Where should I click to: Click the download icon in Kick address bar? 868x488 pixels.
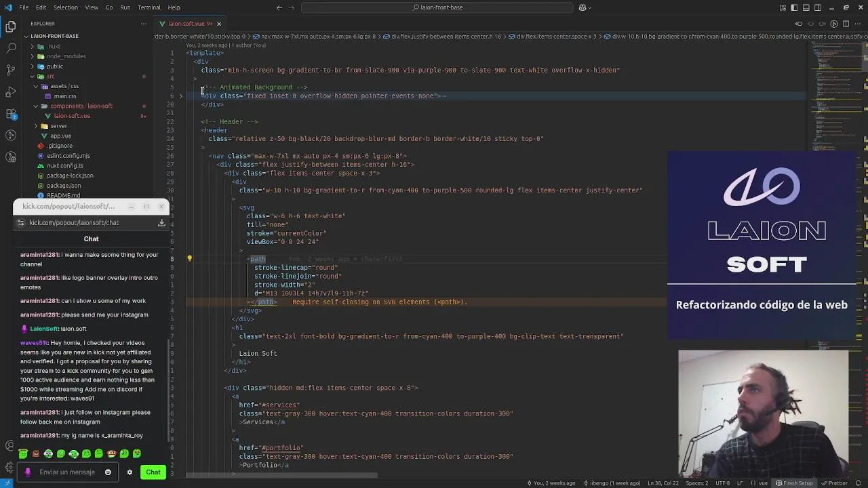(x=161, y=222)
